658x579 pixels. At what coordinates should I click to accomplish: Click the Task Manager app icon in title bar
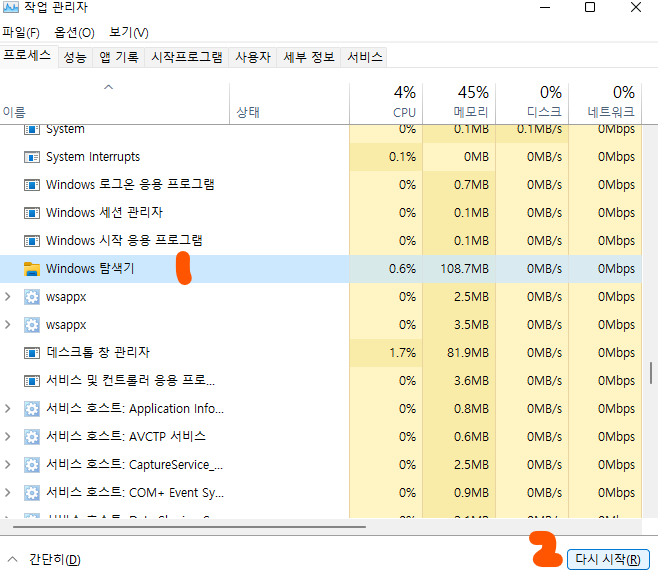pyautogui.click(x=10, y=7)
